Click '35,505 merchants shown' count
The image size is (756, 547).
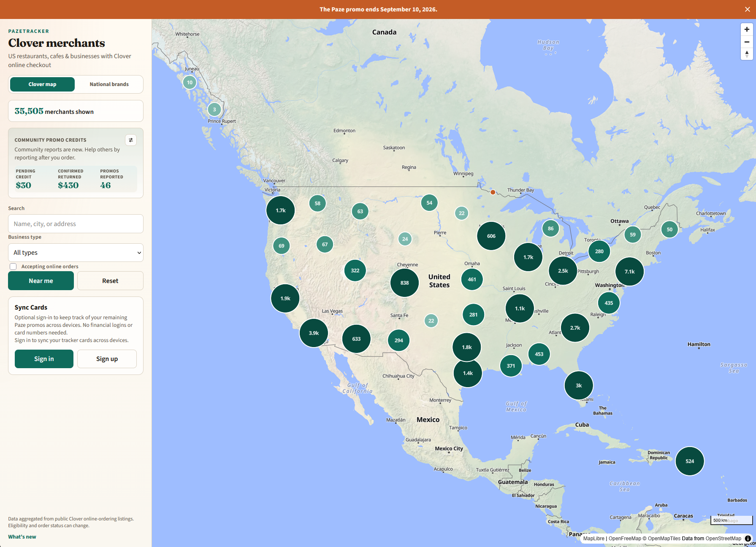(54, 111)
